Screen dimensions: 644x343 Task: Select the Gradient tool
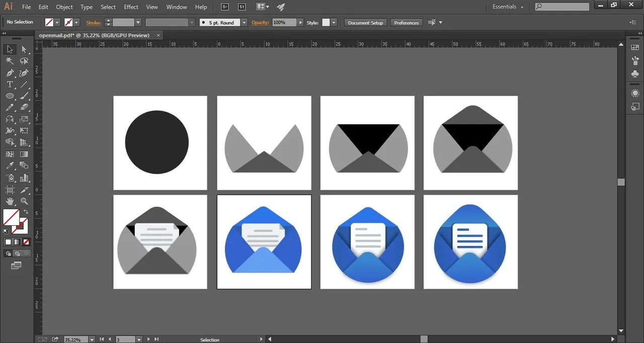(24, 154)
